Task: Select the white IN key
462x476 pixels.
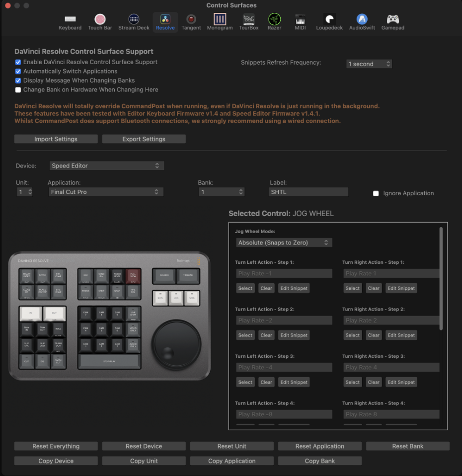Action: click(x=31, y=314)
